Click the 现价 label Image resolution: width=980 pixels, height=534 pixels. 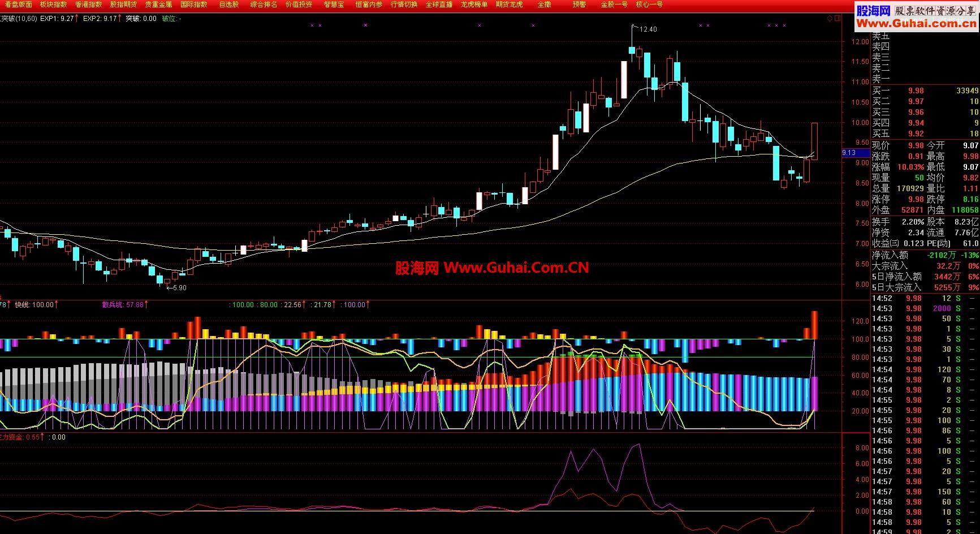881,145
